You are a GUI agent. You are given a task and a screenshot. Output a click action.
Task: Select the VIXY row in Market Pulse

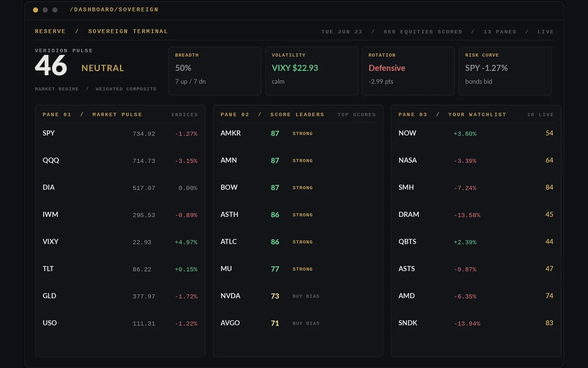point(120,242)
